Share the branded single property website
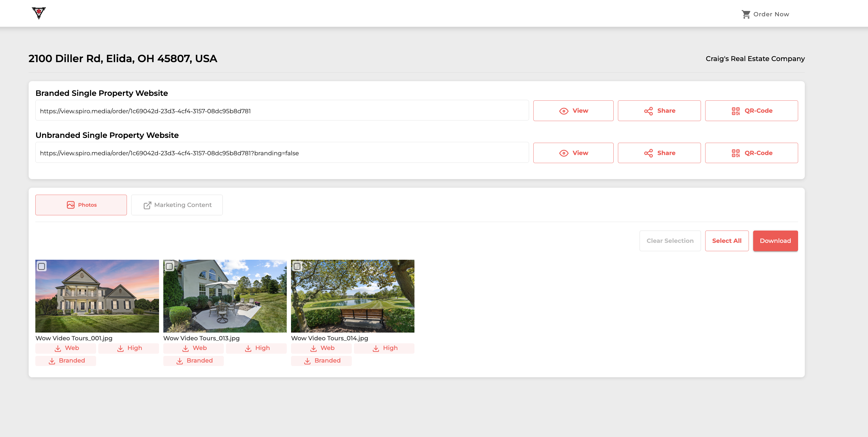The width and height of the screenshot is (868, 437). click(x=659, y=111)
